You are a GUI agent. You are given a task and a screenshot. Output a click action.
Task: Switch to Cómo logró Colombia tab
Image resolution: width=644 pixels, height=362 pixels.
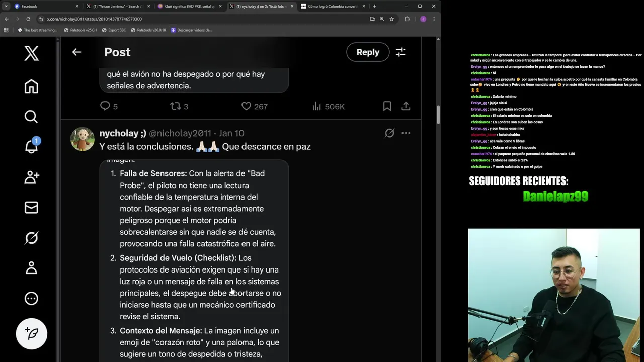(x=332, y=6)
